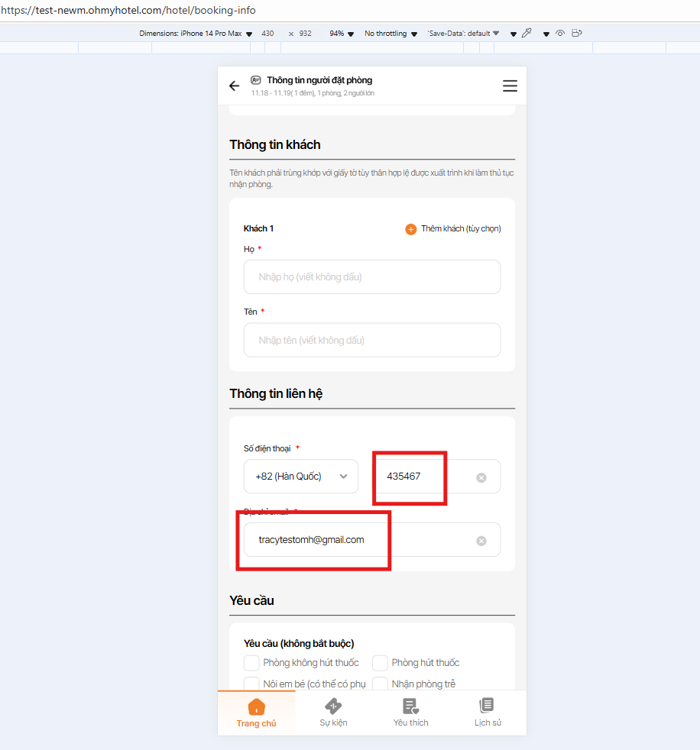700x750 pixels.
Task: Click the viewport height value 932
Action: tap(305, 34)
